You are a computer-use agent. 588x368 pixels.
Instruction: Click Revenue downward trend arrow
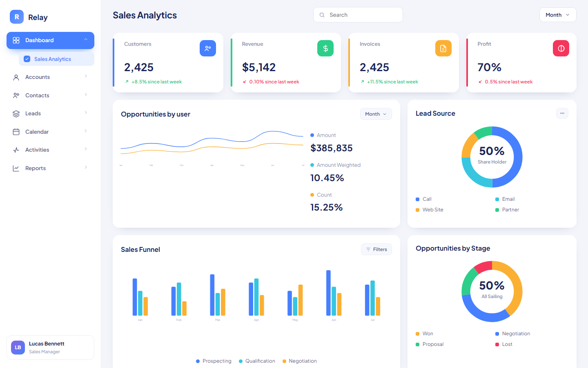tap(245, 82)
